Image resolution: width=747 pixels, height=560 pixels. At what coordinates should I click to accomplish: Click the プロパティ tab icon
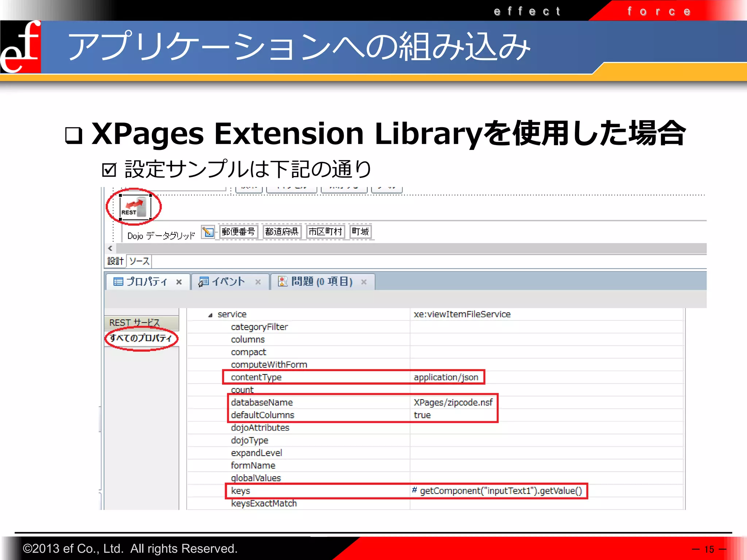pyautogui.click(x=118, y=281)
